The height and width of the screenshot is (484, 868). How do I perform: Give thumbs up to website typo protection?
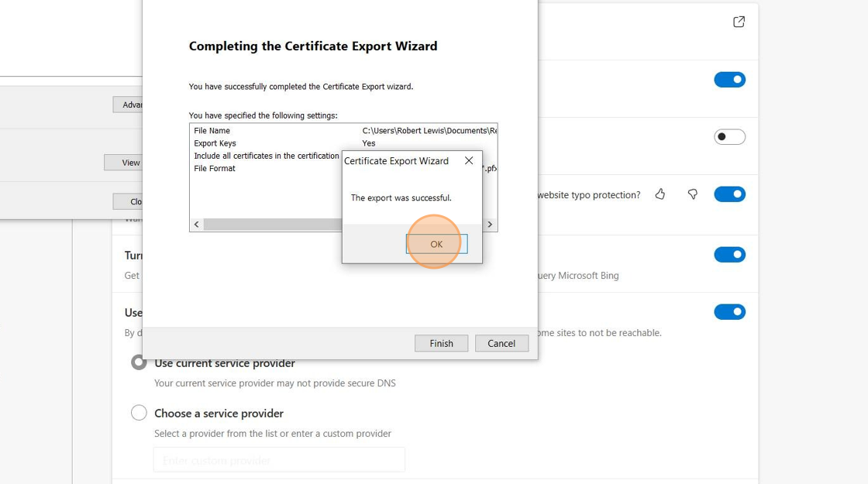coord(660,194)
